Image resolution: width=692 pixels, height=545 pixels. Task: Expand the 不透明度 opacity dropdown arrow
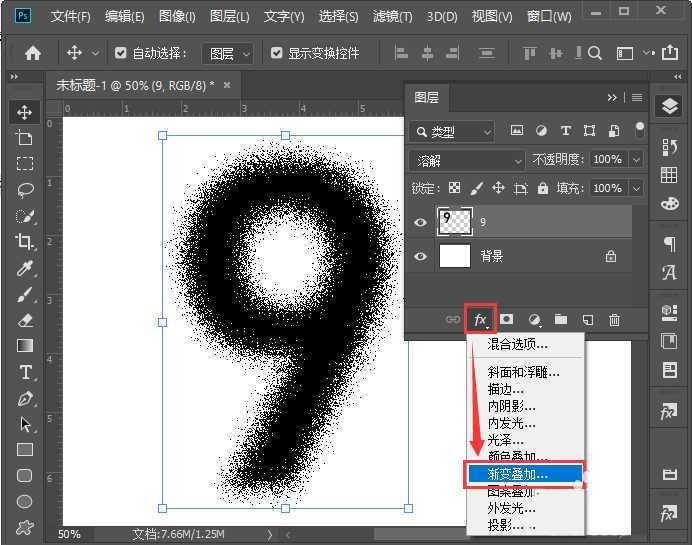click(636, 160)
